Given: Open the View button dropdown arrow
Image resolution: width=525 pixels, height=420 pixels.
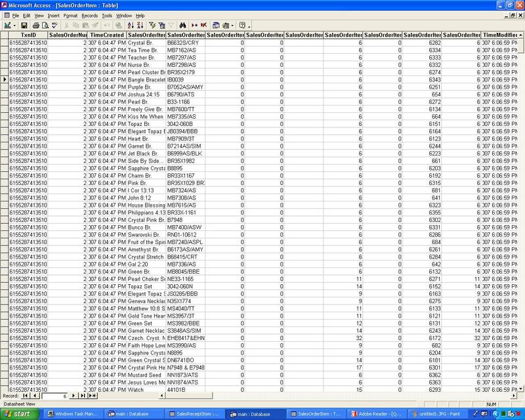Looking at the screenshot, I should (x=16, y=25).
